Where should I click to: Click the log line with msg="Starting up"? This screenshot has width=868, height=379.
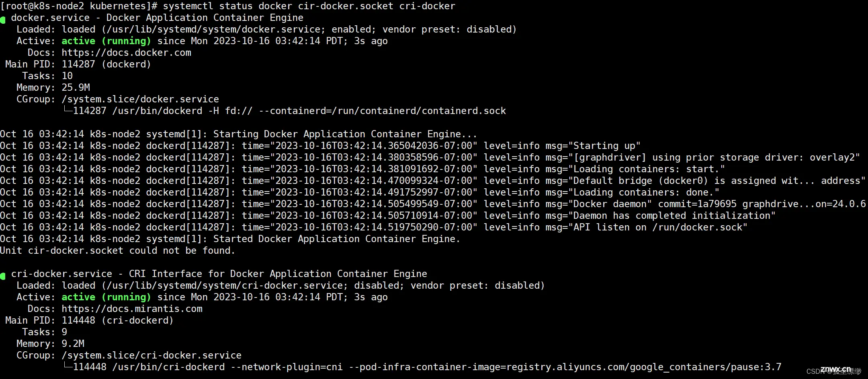pyautogui.click(x=320, y=146)
